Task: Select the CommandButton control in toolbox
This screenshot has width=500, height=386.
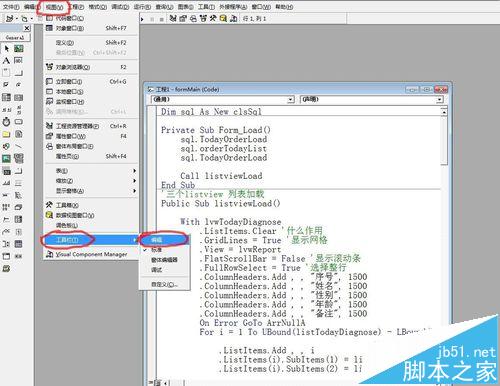Action: [19, 73]
